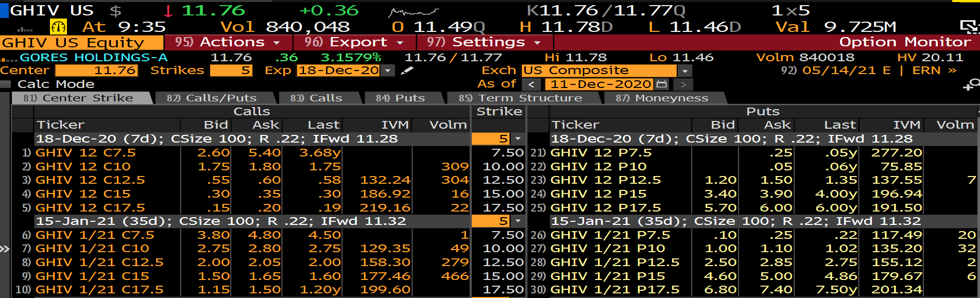980x298 pixels.
Task: Select put option GHIV 12 P15
Action: 598,194
